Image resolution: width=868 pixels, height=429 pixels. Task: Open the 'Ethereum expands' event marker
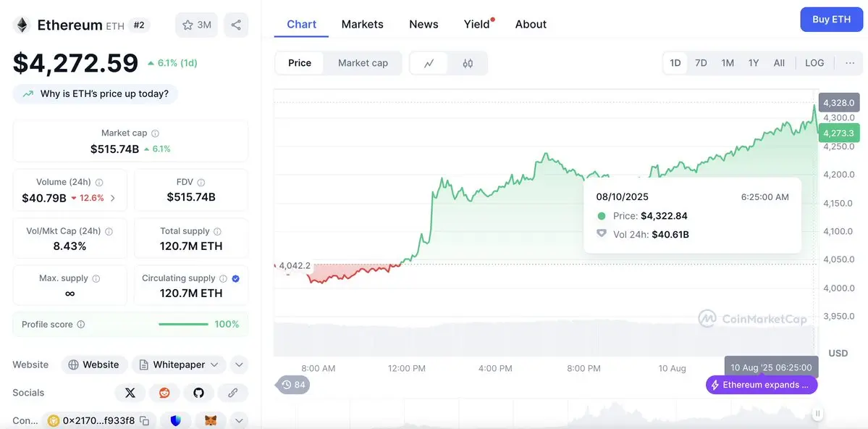762,385
